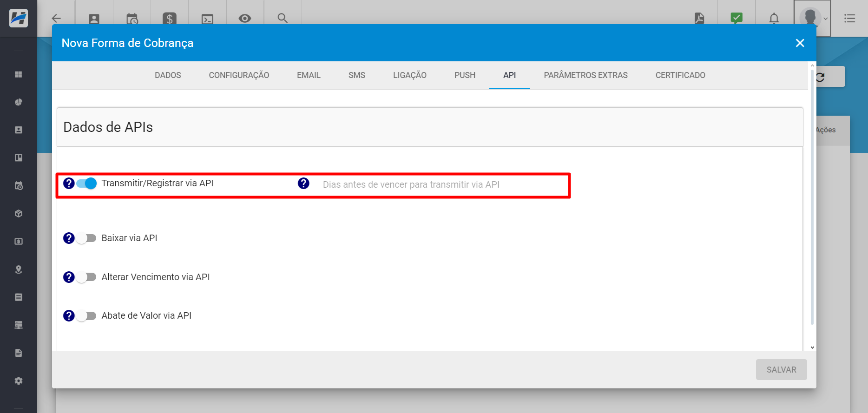
Task: Open the settings gear icon in sidebar
Action: 19,381
